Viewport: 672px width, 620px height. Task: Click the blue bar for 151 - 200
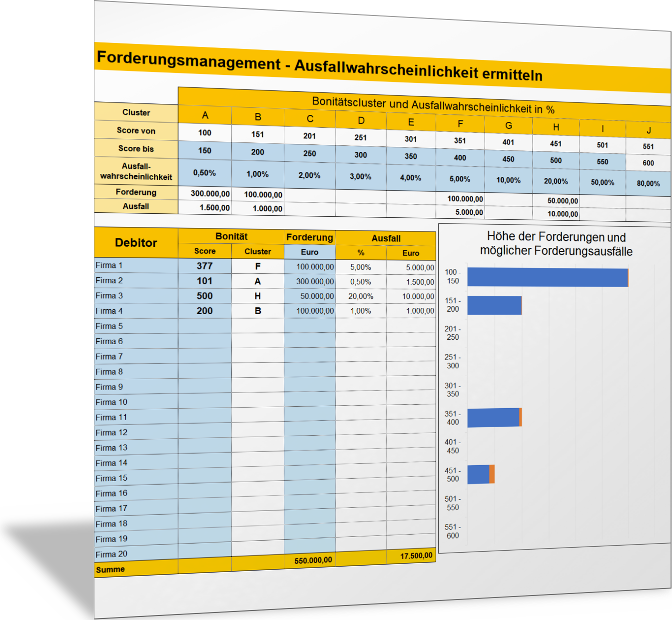(495, 305)
